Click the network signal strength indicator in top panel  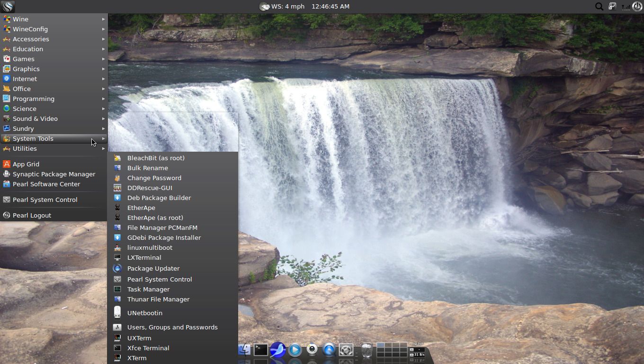(626, 7)
